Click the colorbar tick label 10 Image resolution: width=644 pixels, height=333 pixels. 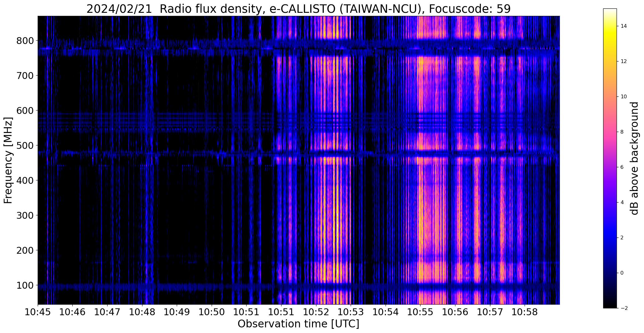624,97
